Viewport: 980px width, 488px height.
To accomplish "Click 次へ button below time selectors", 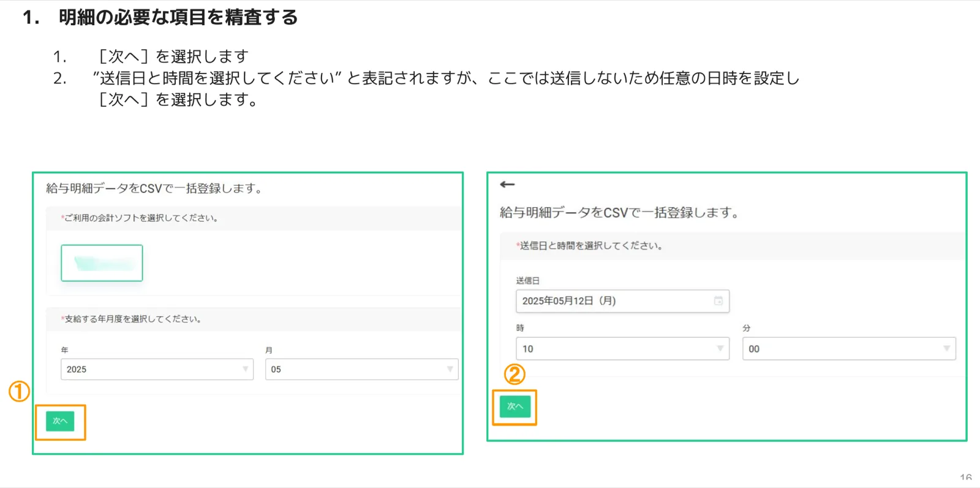I will click(x=515, y=406).
